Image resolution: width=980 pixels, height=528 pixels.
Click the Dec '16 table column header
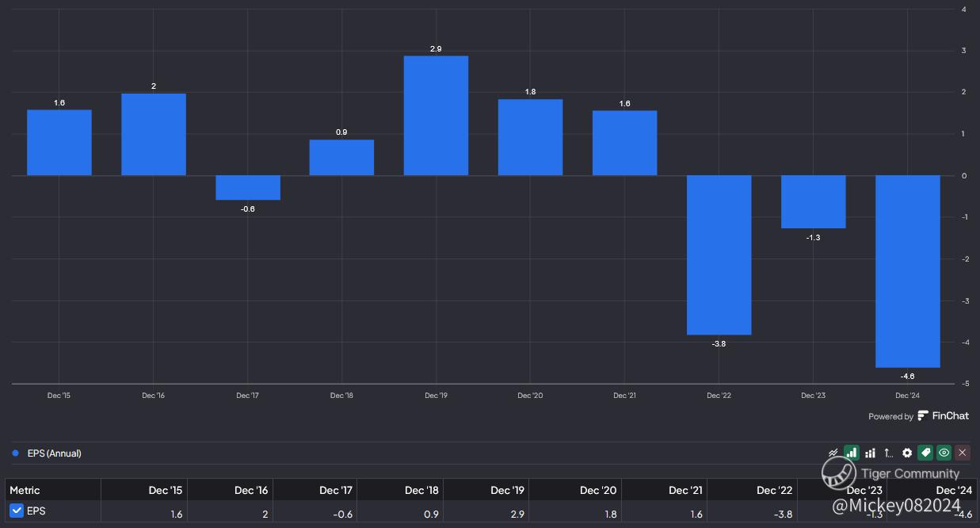point(229,490)
